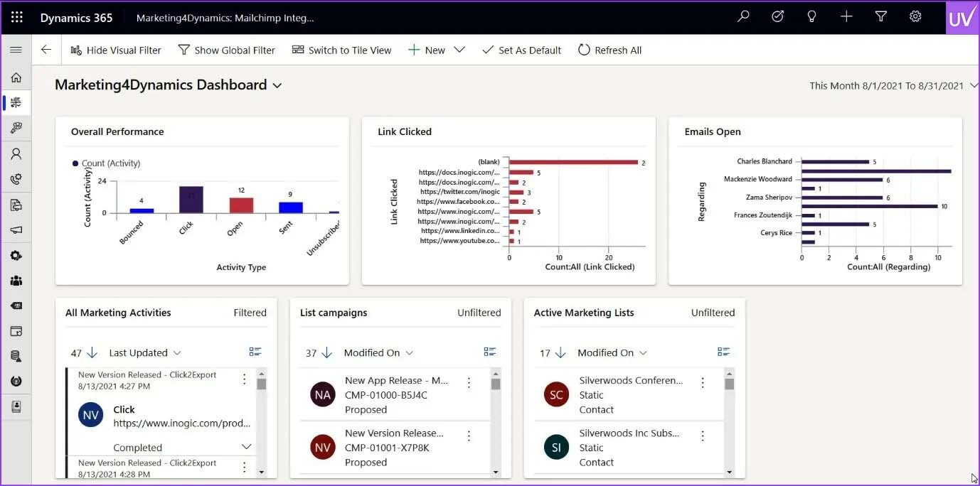Open the phone icon in the left sidebar
Image resolution: width=980 pixels, height=486 pixels.
click(16, 179)
